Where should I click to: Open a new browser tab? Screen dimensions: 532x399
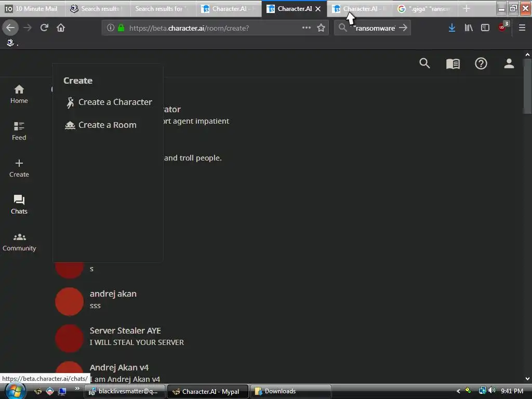coord(467,8)
